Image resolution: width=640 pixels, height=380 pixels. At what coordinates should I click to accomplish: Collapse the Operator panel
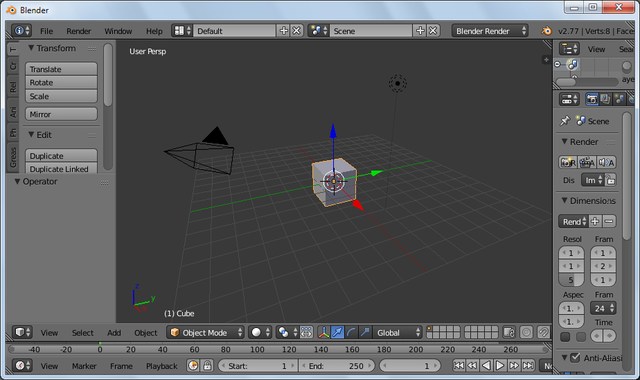click(x=17, y=181)
